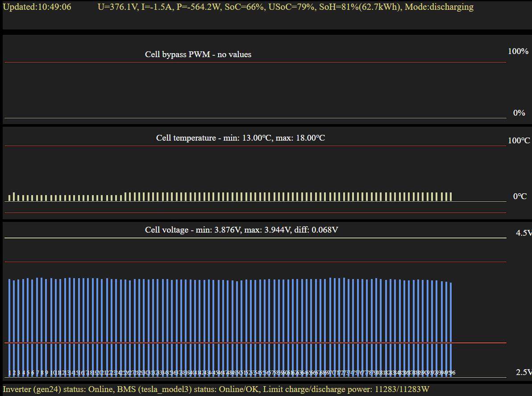This screenshot has width=532, height=396.
Task: Click the Cell voltage min/max/diff title
Action: 241,230
